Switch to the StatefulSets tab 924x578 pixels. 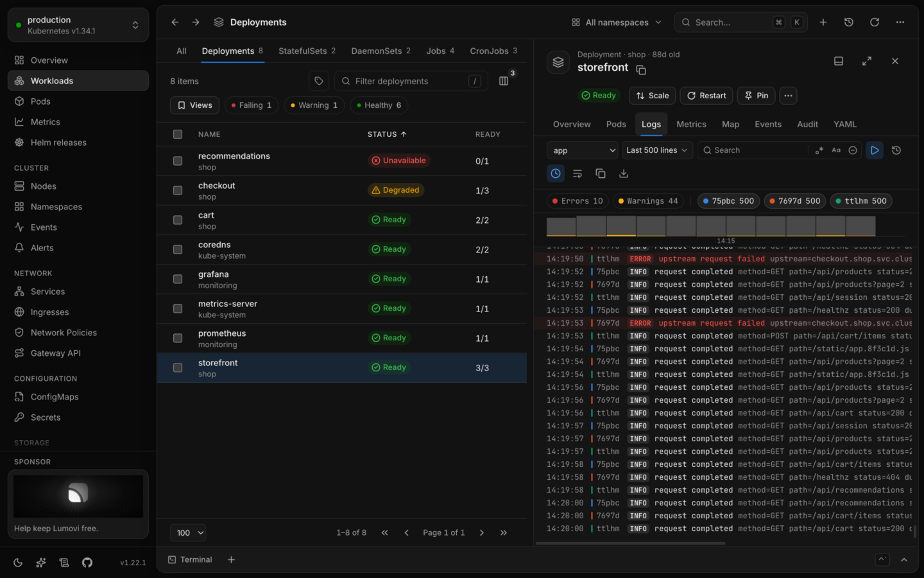[307, 51]
